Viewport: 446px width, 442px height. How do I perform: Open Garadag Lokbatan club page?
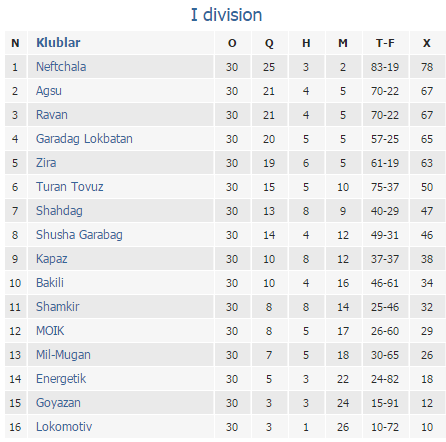pos(84,139)
